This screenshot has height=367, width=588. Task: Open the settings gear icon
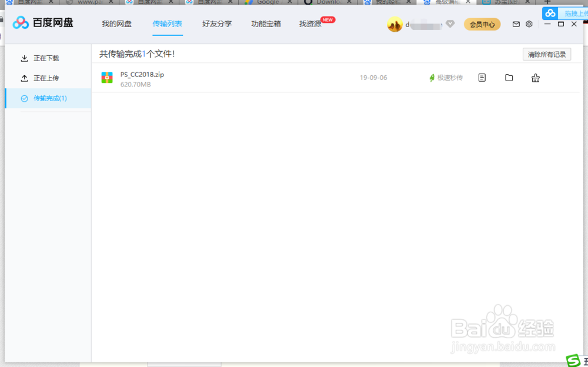click(x=529, y=24)
